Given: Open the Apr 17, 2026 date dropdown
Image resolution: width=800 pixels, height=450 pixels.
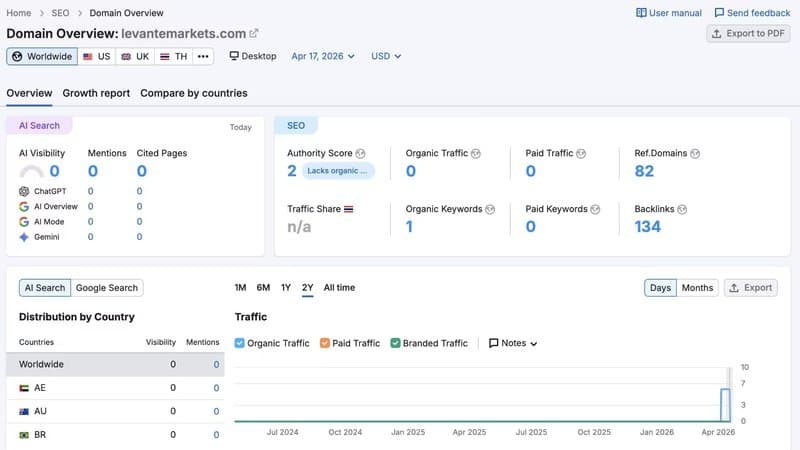Looking at the screenshot, I should point(322,56).
